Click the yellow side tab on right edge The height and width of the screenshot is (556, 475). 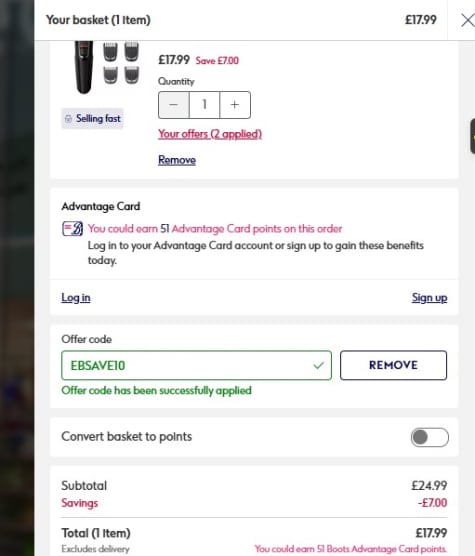[x=473, y=136]
